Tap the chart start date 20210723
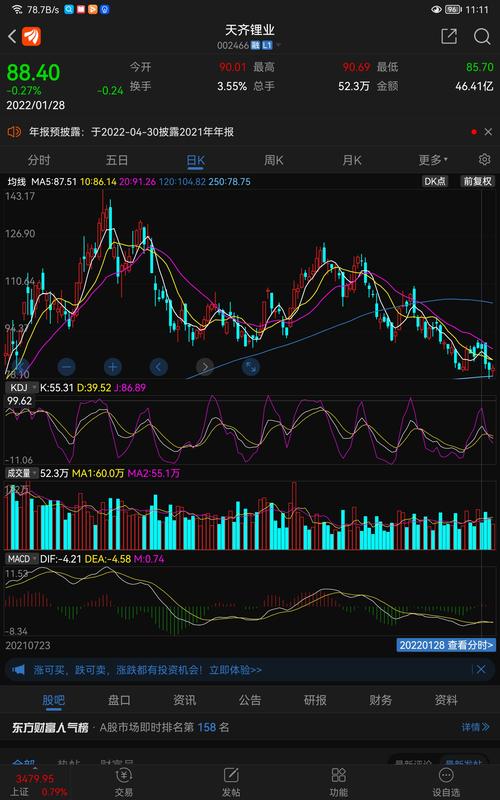Viewport: 500px width, 800px height. click(x=28, y=645)
